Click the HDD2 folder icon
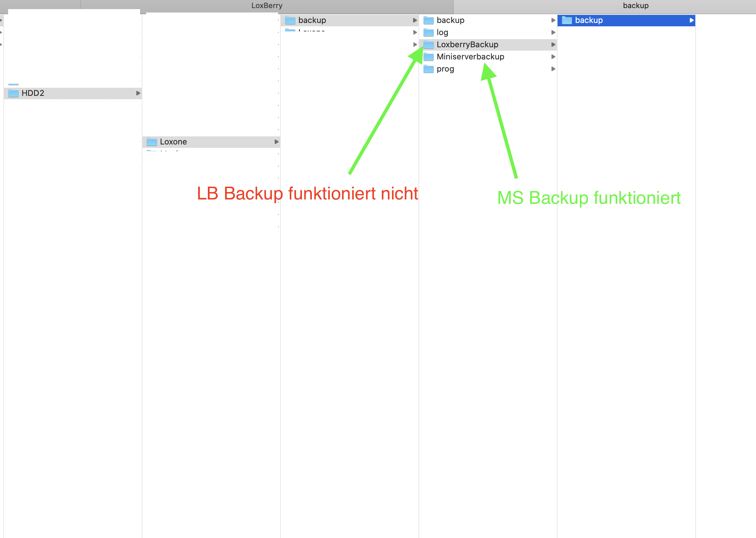 click(13, 93)
